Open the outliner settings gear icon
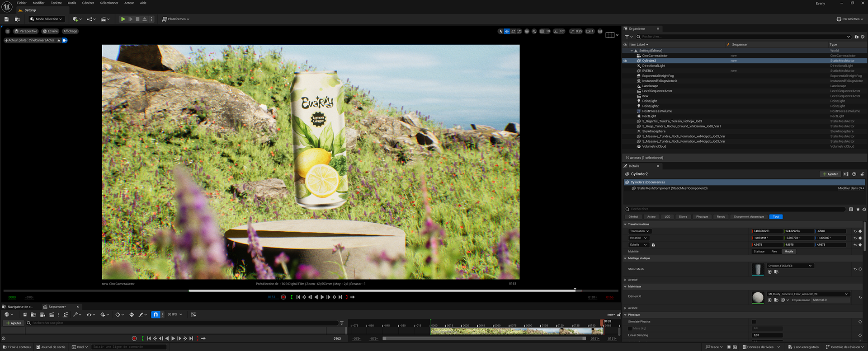This screenshot has height=351, width=868. click(863, 37)
